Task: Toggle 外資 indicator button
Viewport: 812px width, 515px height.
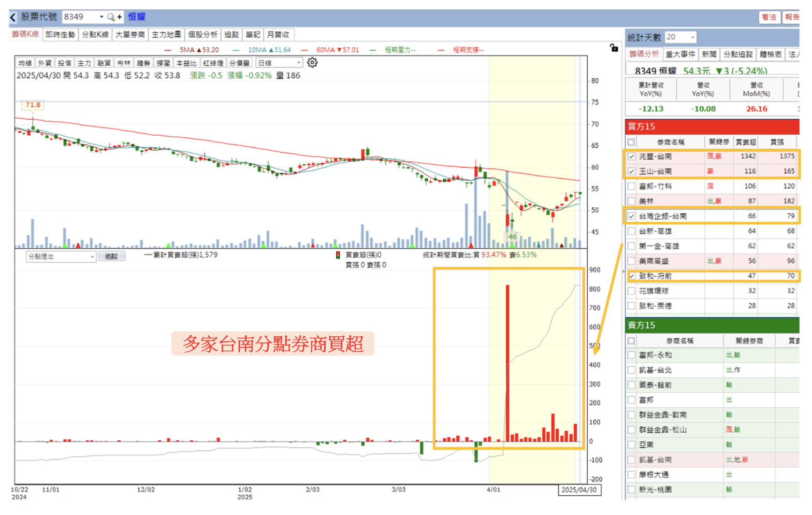Action: click(x=45, y=63)
